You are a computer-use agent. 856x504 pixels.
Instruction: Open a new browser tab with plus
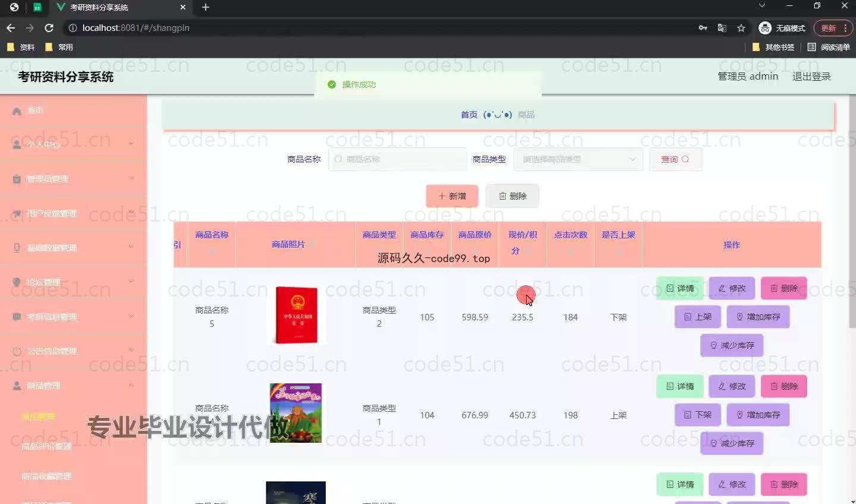[206, 7]
